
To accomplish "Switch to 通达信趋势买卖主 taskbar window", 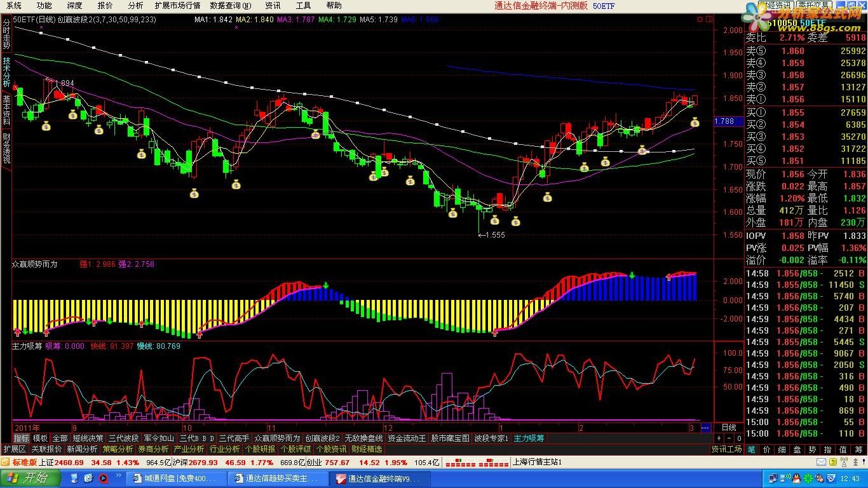I will point(278,478).
